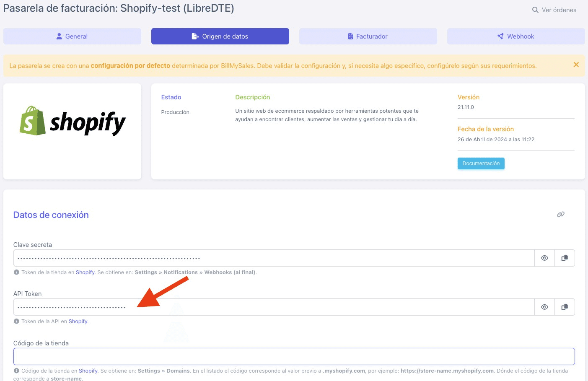
Task: Switch to the Facturador tab
Action: [368, 36]
